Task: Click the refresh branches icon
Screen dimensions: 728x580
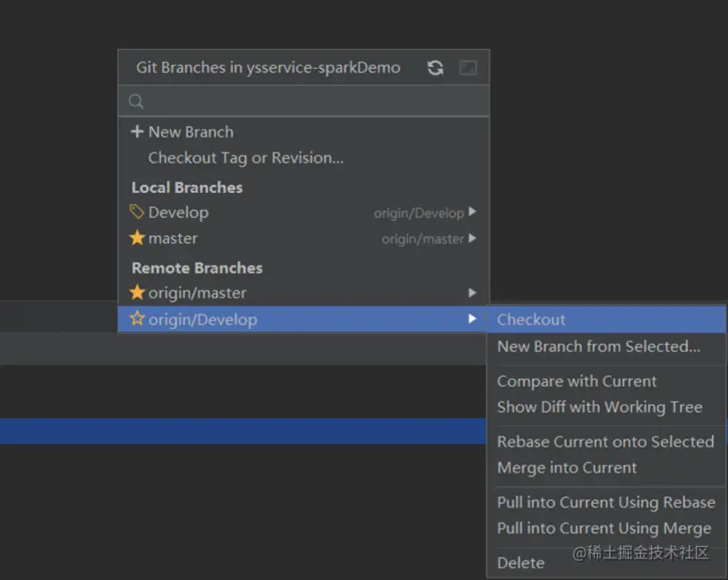Action: click(435, 68)
